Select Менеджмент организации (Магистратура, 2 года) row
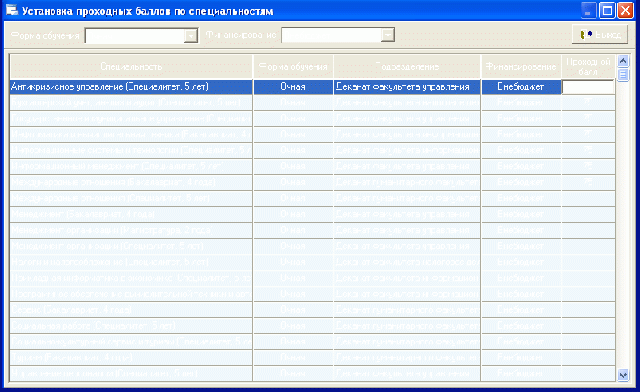This screenshot has height=392, width=640. click(312, 230)
